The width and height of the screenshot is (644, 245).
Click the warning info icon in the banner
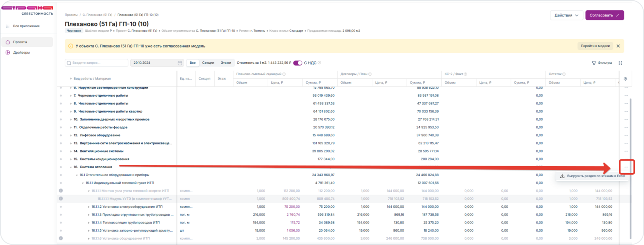(x=71, y=46)
